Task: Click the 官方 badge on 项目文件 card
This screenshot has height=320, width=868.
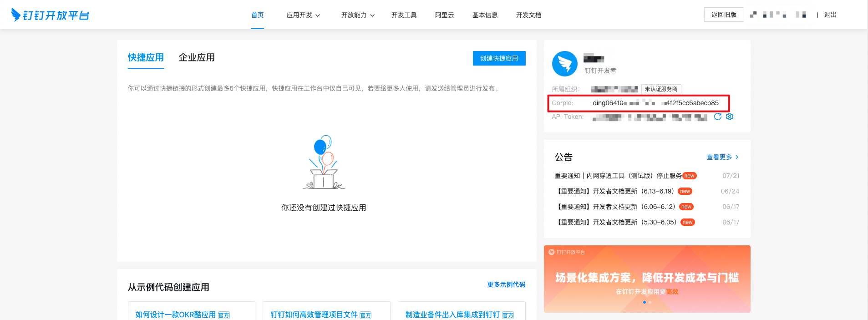Action: tap(365, 315)
